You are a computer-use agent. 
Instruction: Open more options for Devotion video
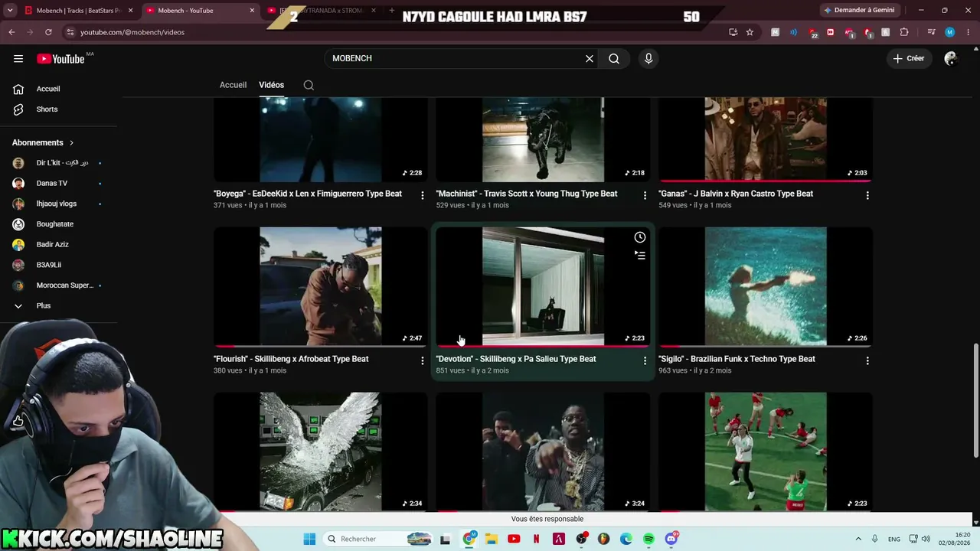(645, 360)
